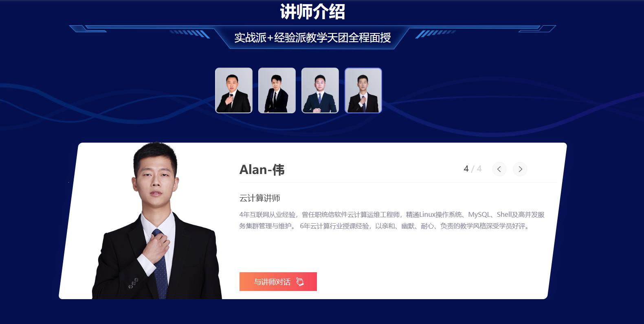Click the instructor biography paragraph

(x=392, y=220)
